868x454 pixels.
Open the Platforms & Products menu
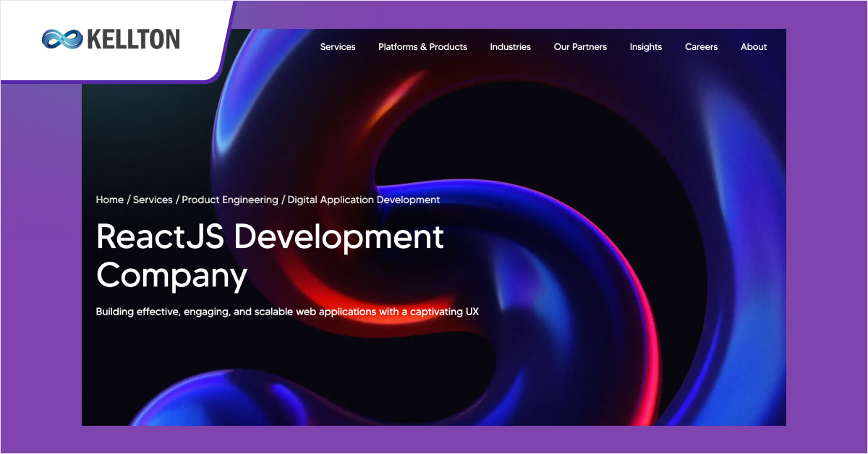tap(422, 47)
